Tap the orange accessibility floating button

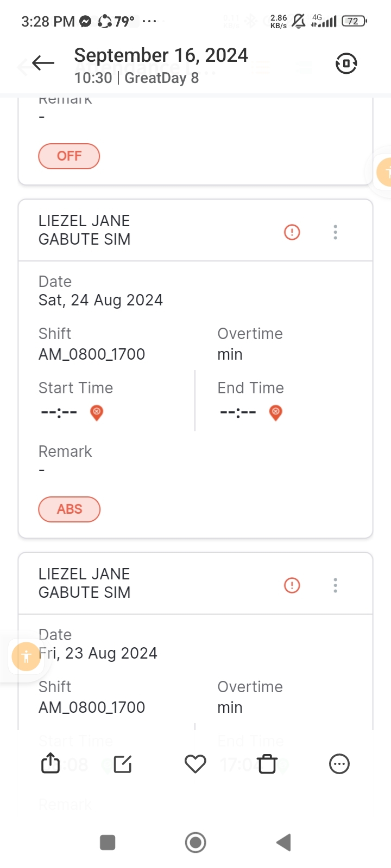pos(26,656)
